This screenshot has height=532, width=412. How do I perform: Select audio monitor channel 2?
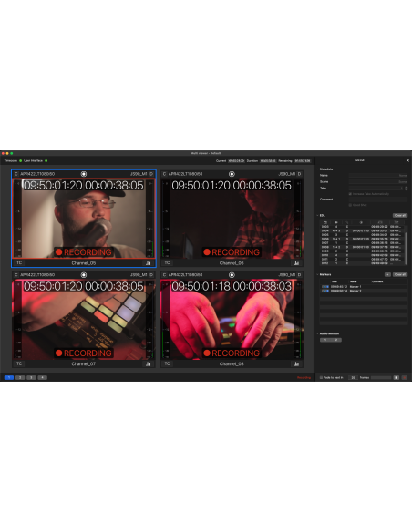tap(336, 340)
